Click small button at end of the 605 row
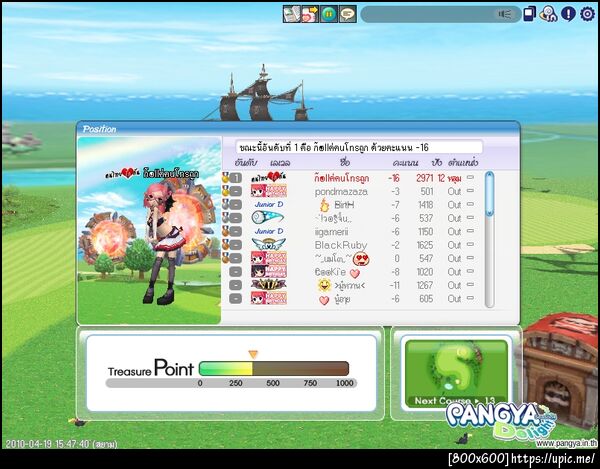 pos(470,298)
